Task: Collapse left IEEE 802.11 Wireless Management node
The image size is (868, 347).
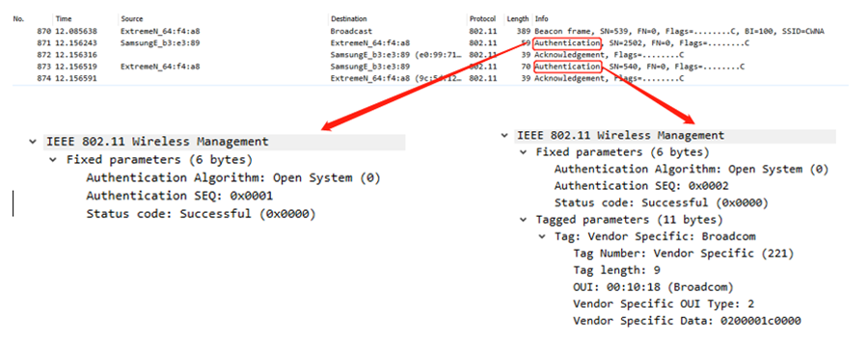Action: point(33,142)
